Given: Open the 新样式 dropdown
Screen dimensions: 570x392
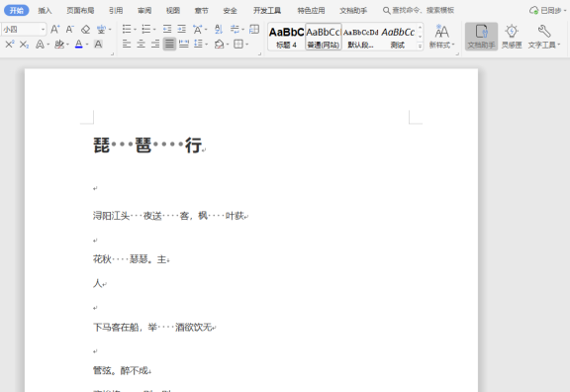Looking at the screenshot, I should pos(441,37).
